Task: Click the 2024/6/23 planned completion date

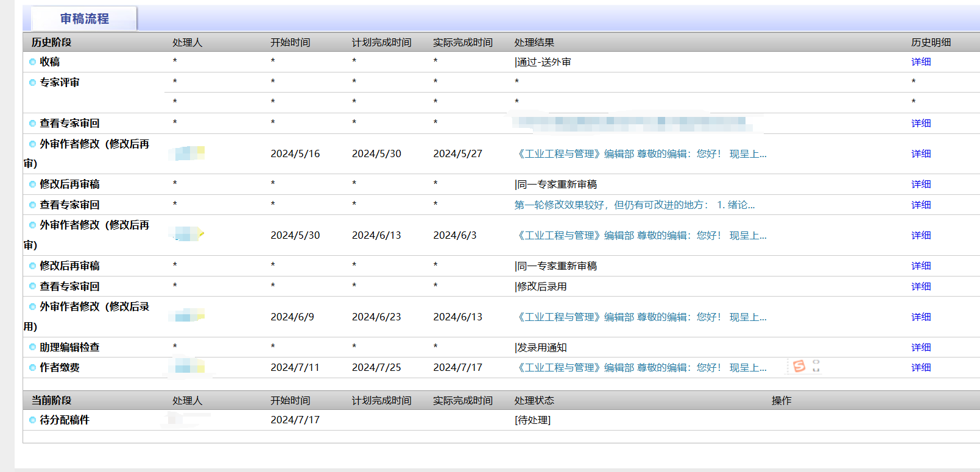Action: (376, 317)
